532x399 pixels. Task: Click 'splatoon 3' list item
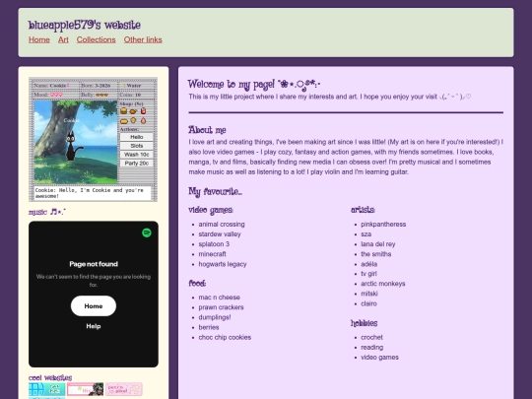214,244
